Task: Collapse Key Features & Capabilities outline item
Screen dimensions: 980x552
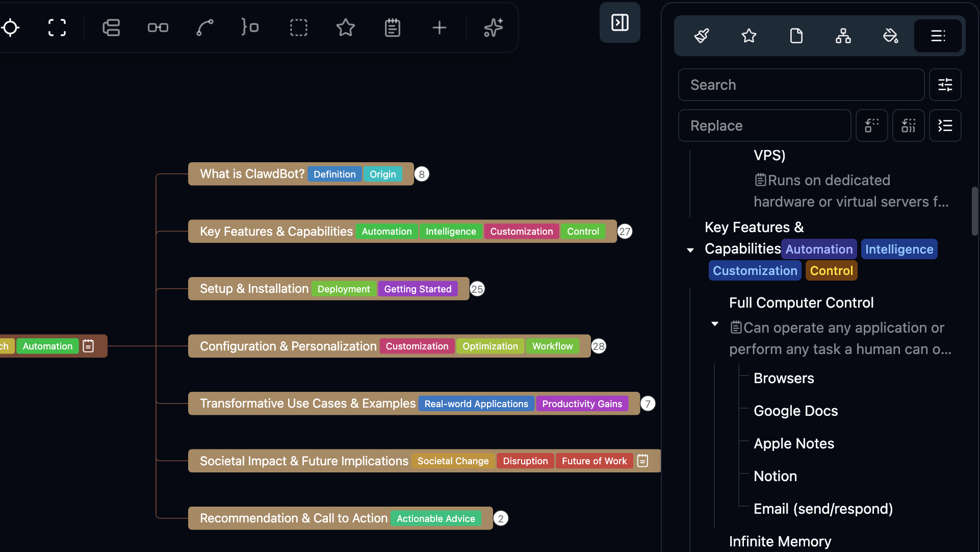Action: [x=690, y=250]
